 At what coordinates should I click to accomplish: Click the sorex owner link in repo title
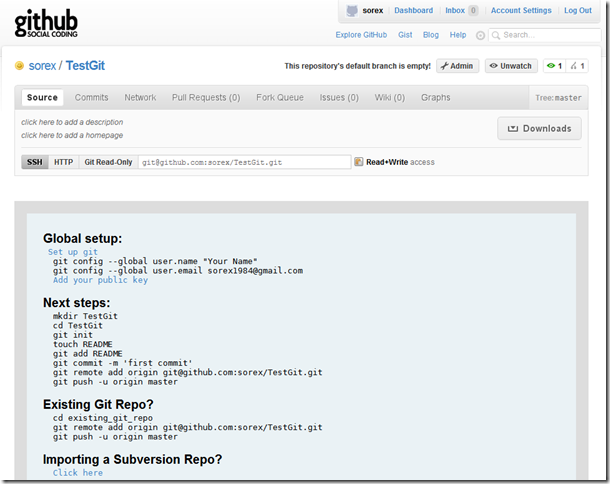point(42,66)
